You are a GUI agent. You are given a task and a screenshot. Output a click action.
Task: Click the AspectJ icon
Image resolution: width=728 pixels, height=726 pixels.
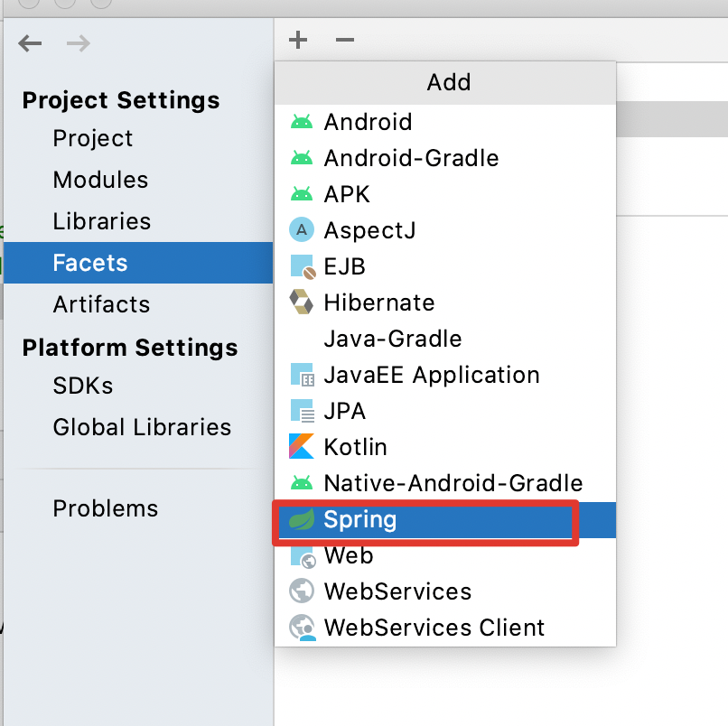(x=301, y=230)
